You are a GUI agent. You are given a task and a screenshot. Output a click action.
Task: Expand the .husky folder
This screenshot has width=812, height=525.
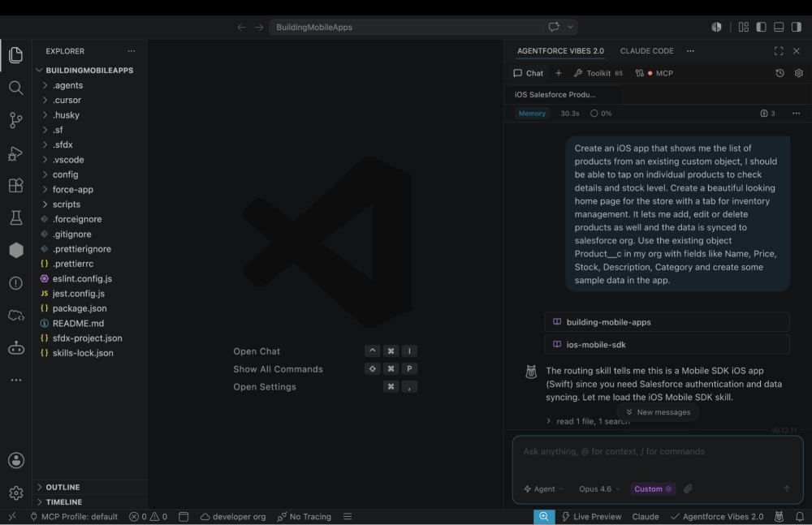[x=66, y=115]
